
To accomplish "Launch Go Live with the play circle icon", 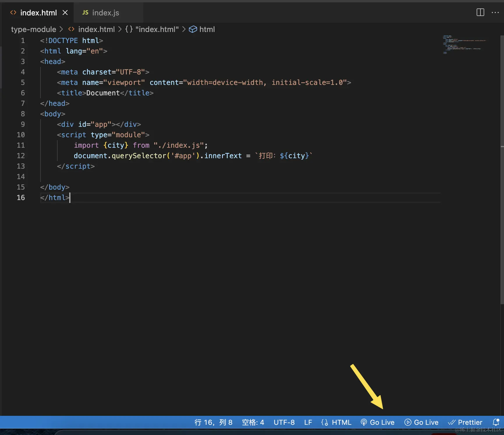I will [421, 422].
